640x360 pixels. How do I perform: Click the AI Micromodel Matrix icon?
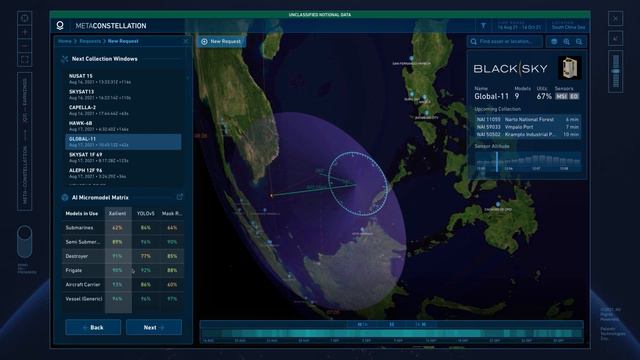coord(64,198)
